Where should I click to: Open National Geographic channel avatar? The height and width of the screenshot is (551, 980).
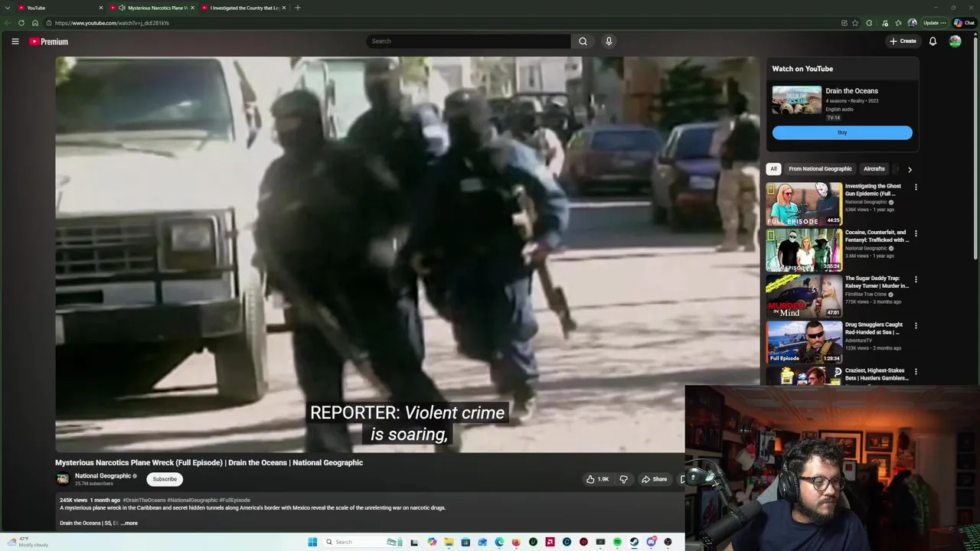point(63,479)
